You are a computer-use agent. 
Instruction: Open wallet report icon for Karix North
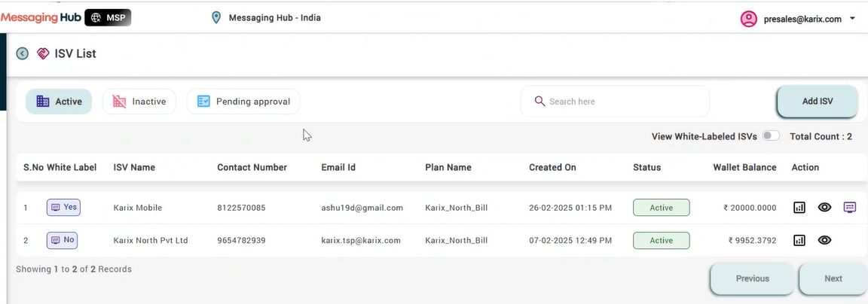click(x=799, y=241)
